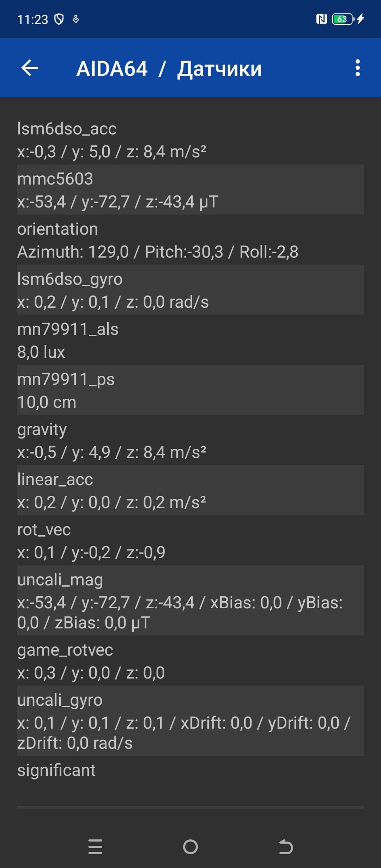Tap the back arrow in header
Screen dimensions: 381x868
click(30, 68)
